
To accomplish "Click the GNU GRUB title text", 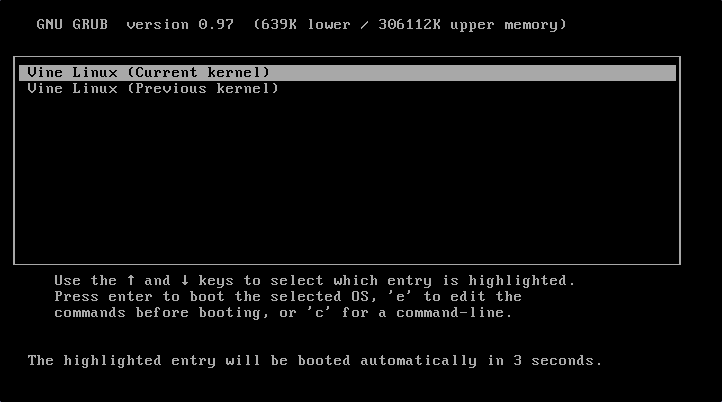I will click(x=72, y=24).
